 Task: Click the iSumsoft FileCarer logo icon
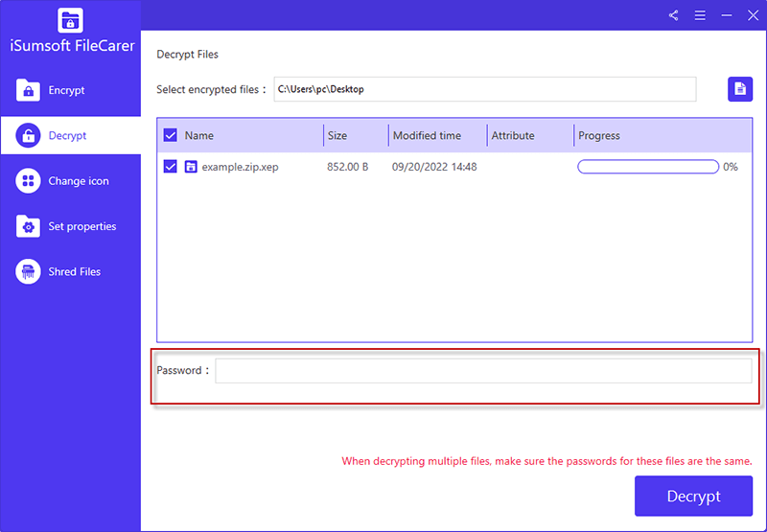(x=70, y=20)
